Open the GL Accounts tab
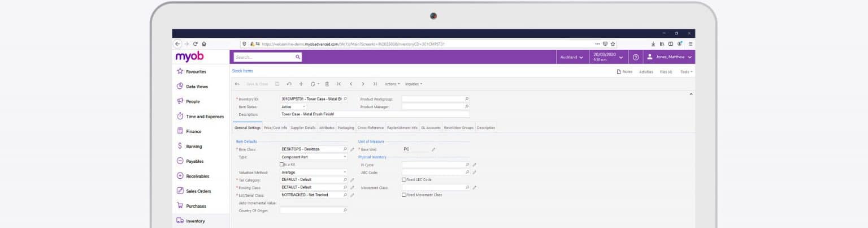 pyautogui.click(x=430, y=128)
